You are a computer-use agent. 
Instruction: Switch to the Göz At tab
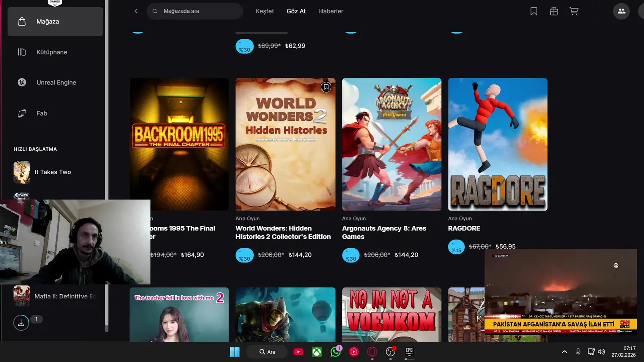pyautogui.click(x=296, y=11)
